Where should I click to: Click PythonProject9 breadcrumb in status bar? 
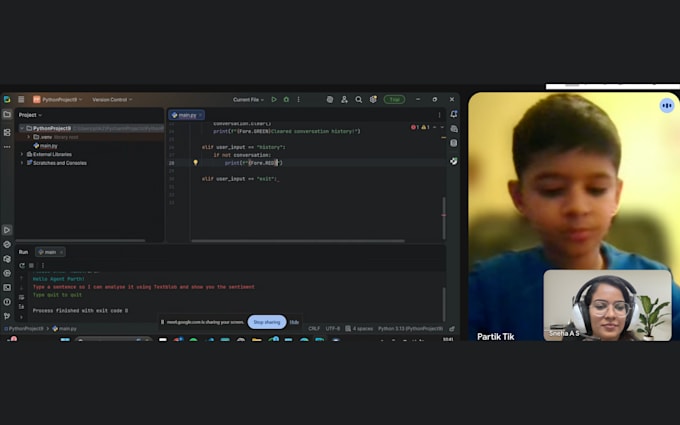[x=23, y=329]
